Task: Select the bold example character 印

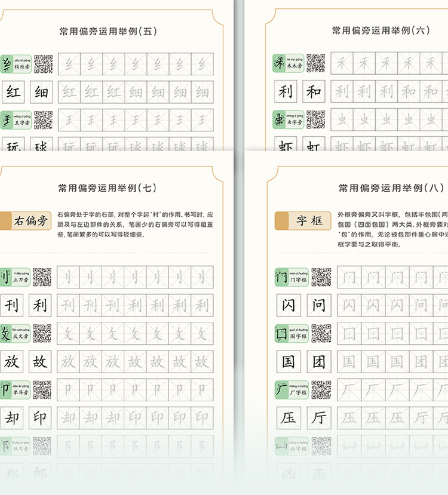Action: pos(40,418)
